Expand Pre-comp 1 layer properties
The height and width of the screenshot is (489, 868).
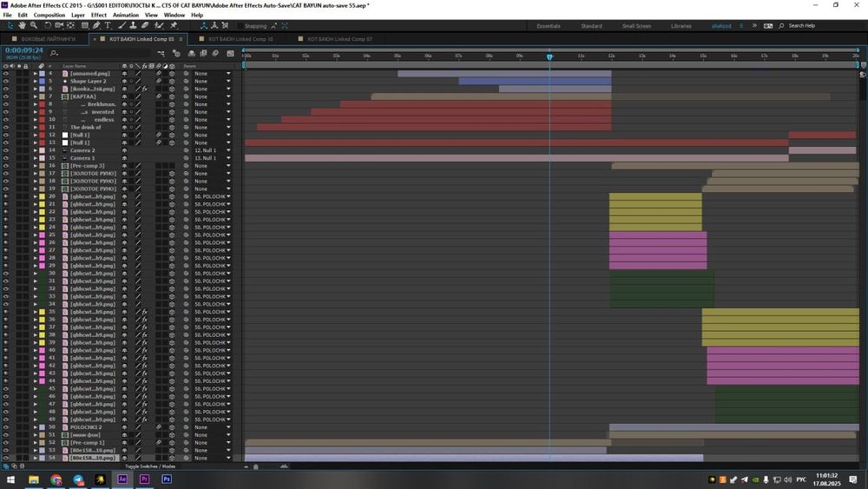(36, 442)
